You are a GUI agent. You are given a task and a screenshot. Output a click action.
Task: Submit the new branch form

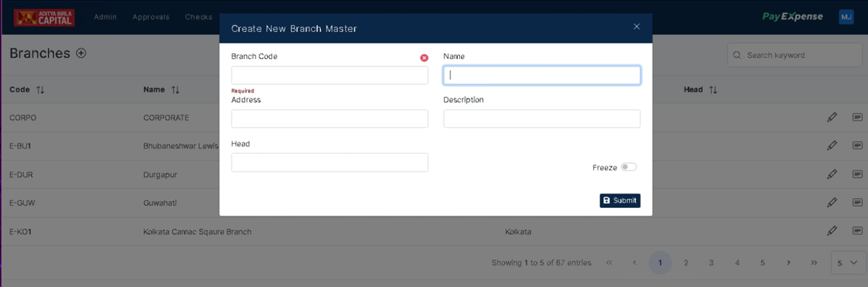pyautogui.click(x=620, y=200)
